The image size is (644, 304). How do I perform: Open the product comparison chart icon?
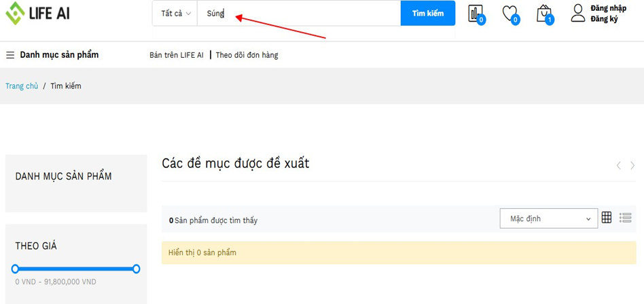(476, 14)
